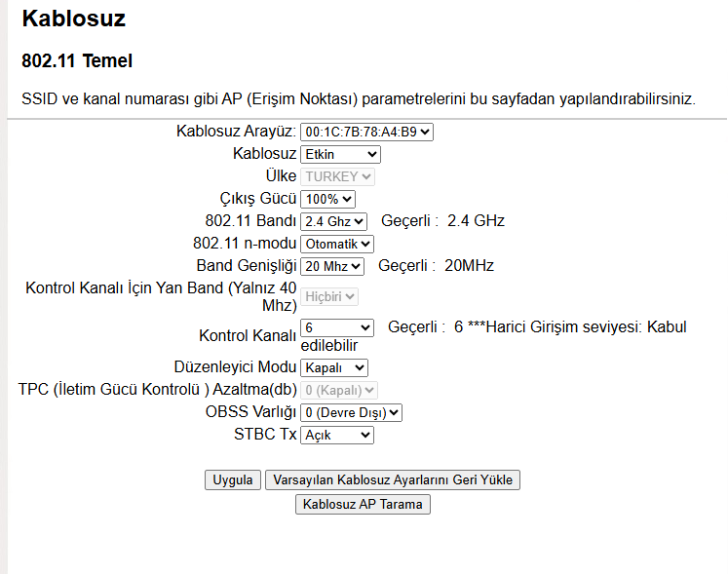Expand the 802.11 n-modu Otomatik dropdown
Screen dimensions: 728x574
(336, 244)
